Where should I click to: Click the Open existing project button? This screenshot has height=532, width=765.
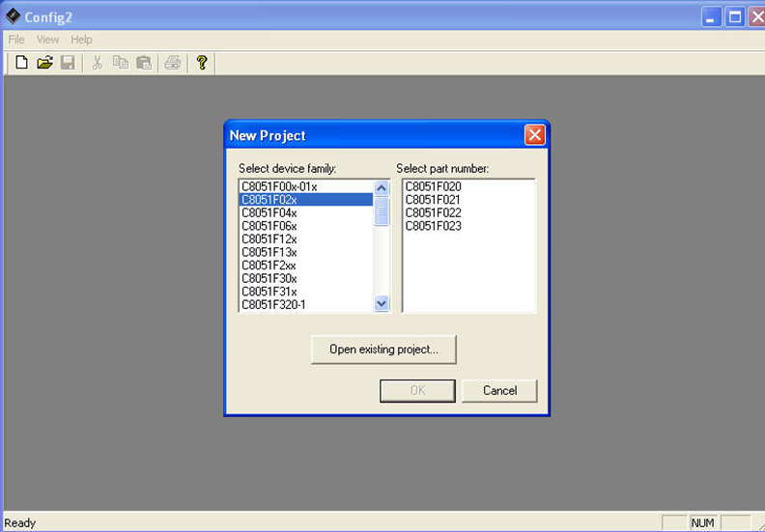[x=384, y=350]
